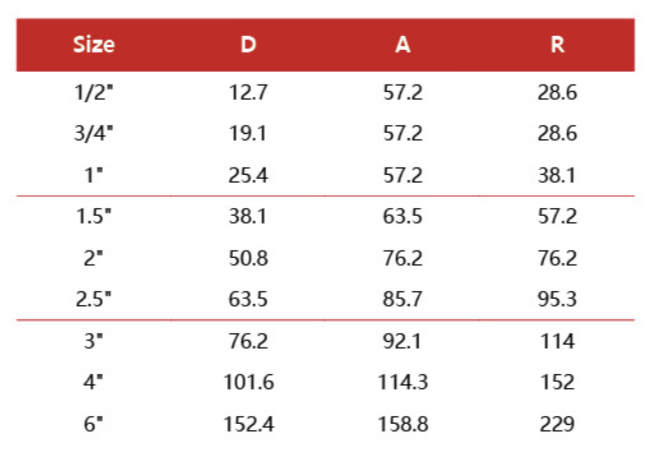Image resolution: width=658 pixels, height=459 pixels.
Task: Click the 101.6 value in column D
Action: (248, 383)
